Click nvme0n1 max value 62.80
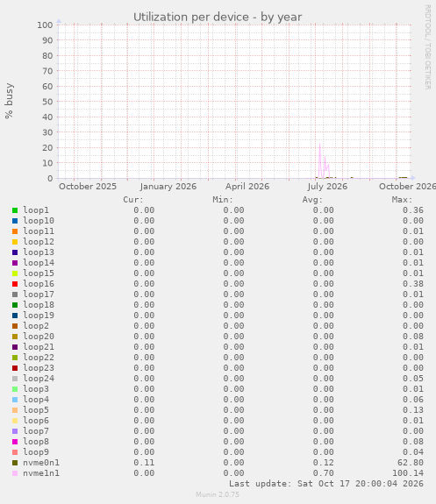 (411, 463)
